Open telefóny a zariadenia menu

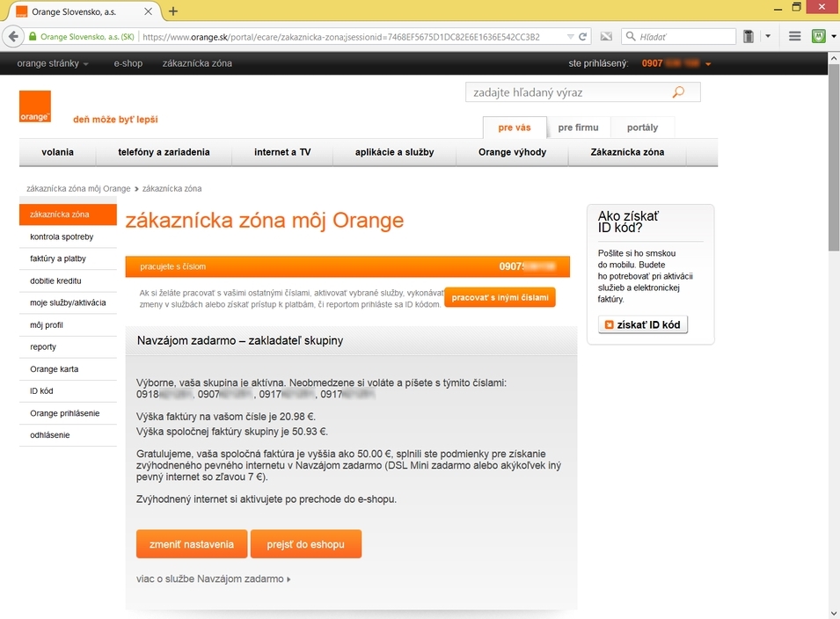[x=164, y=152]
